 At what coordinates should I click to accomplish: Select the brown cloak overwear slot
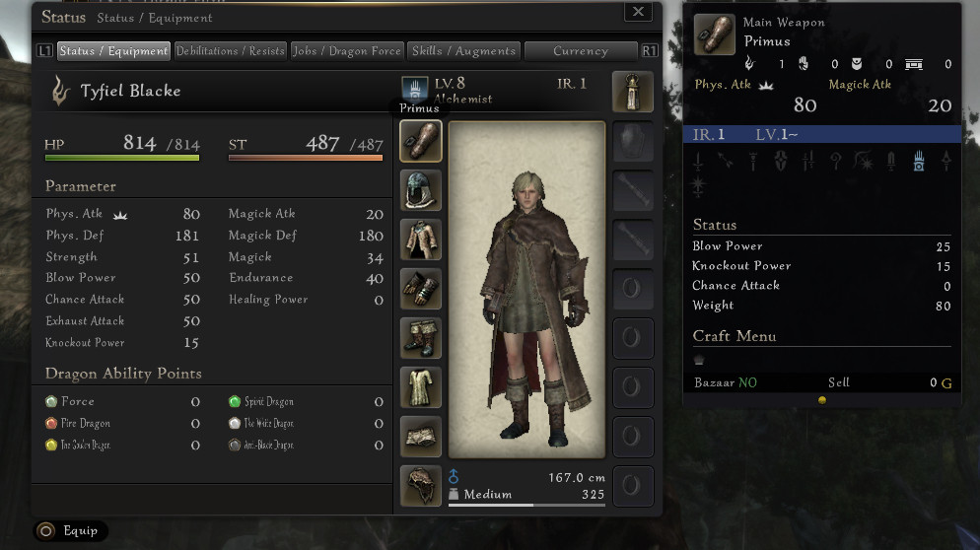pyautogui.click(x=421, y=486)
